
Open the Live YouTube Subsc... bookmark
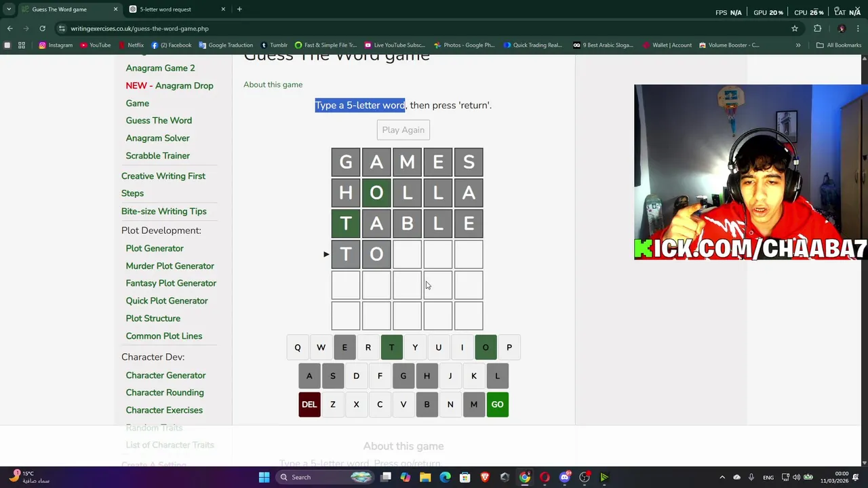[x=395, y=45]
